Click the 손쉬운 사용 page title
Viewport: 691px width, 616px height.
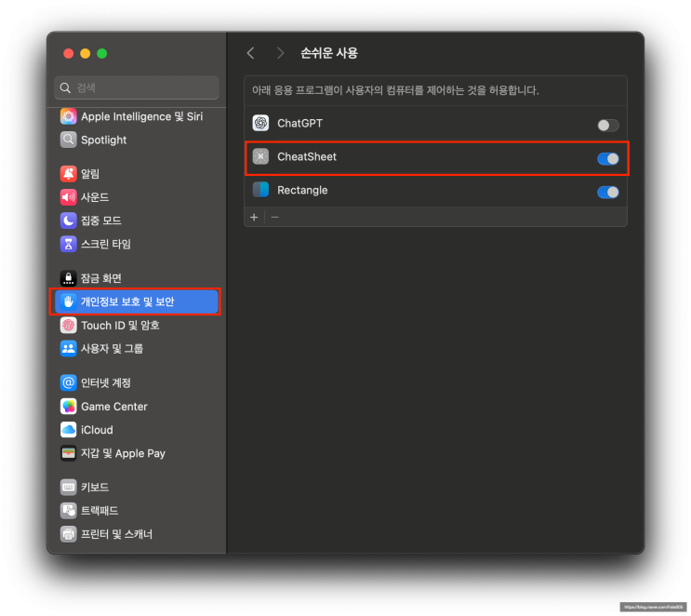point(328,53)
